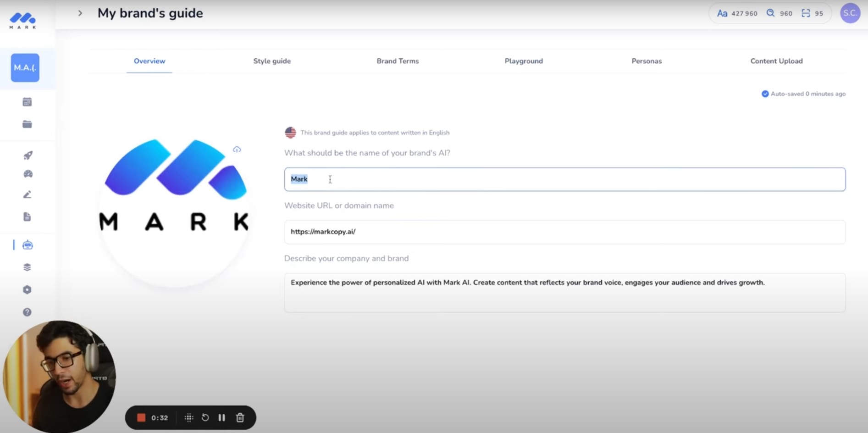Select the pencil edit icon
868x433 pixels.
pos(27,194)
